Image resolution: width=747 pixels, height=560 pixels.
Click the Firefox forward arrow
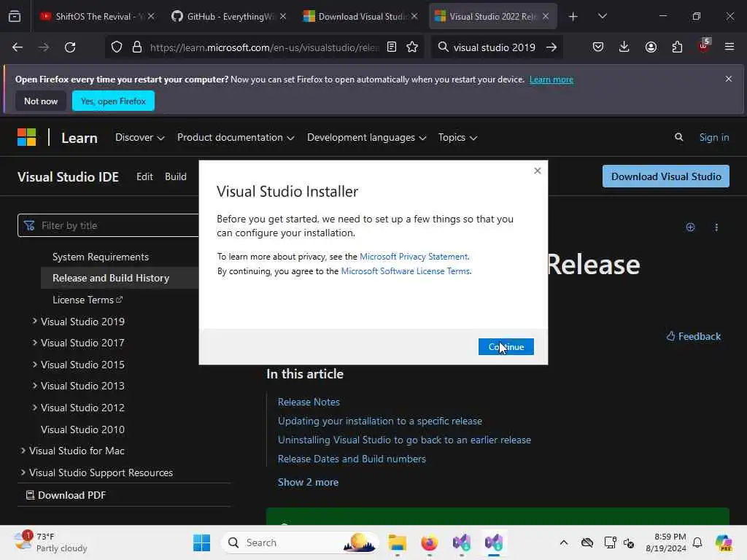43,47
